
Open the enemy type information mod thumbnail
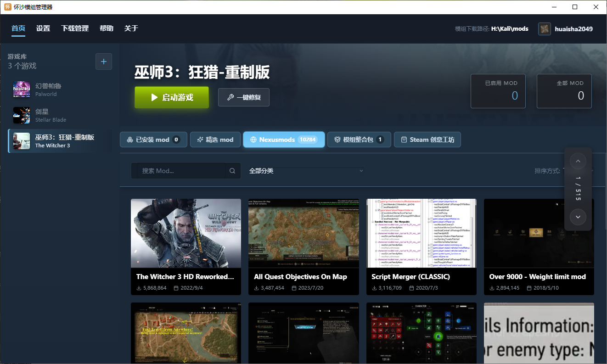tap(539, 333)
